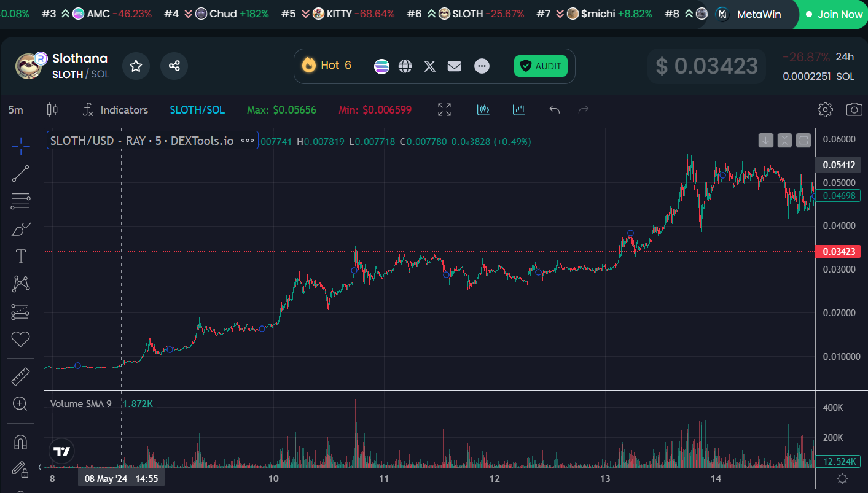Click the red 0.03423 price axis tag
Screen dimensions: 868x493
[x=839, y=251]
